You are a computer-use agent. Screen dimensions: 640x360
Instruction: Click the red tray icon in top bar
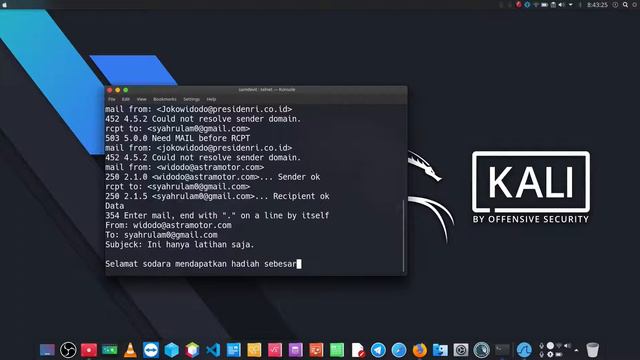[x=518, y=4]
